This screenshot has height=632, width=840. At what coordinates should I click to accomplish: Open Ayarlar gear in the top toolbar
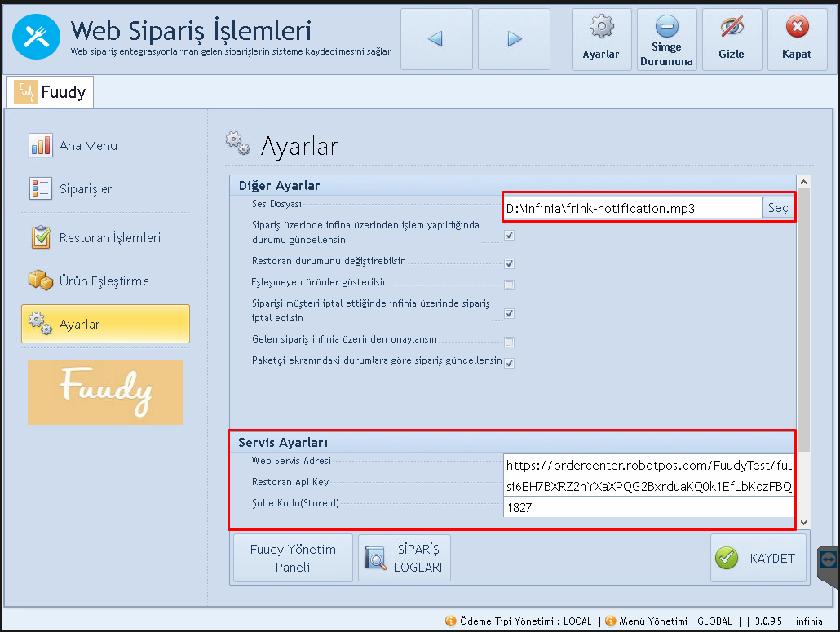[601, 39]
